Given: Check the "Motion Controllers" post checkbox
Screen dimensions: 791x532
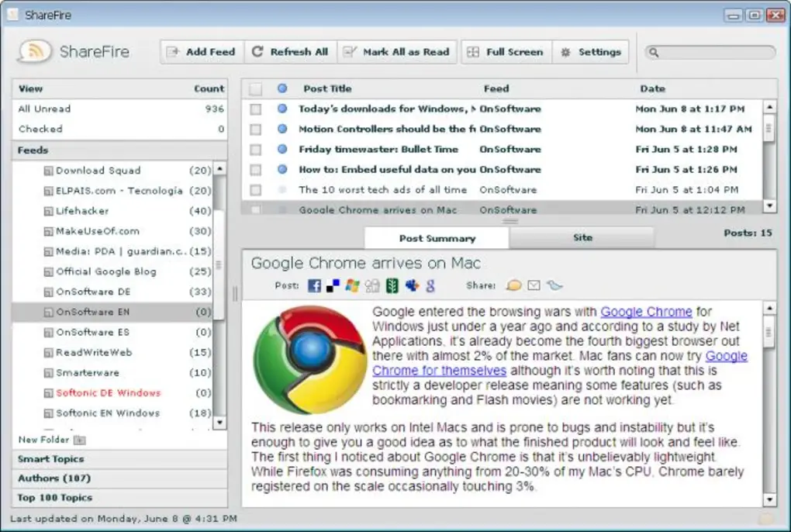Looking at the screenshot, I should click(256, 129).
